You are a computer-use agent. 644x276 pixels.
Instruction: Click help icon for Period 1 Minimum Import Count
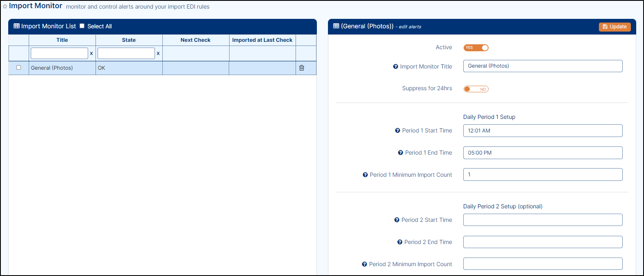coord(365,175)
